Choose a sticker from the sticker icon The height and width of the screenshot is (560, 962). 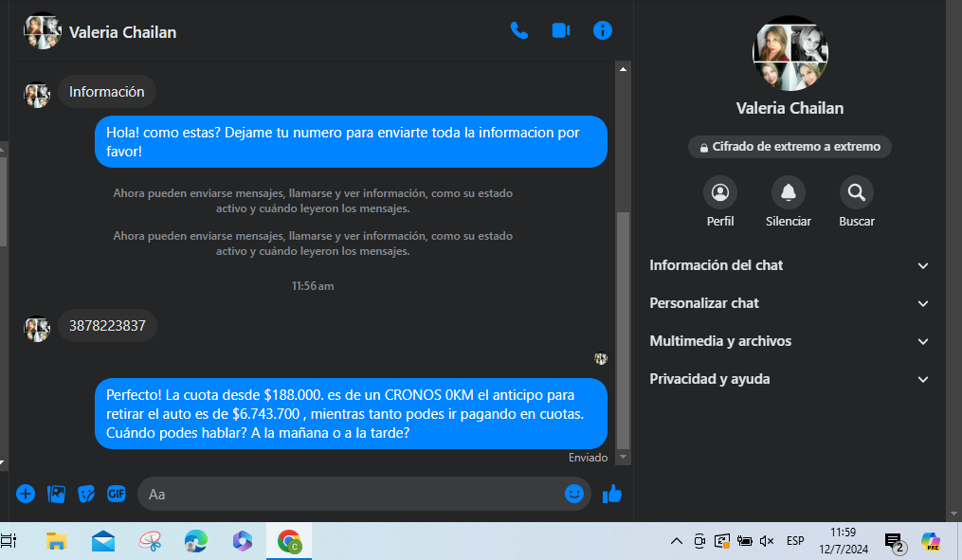(x=86, y=493)
